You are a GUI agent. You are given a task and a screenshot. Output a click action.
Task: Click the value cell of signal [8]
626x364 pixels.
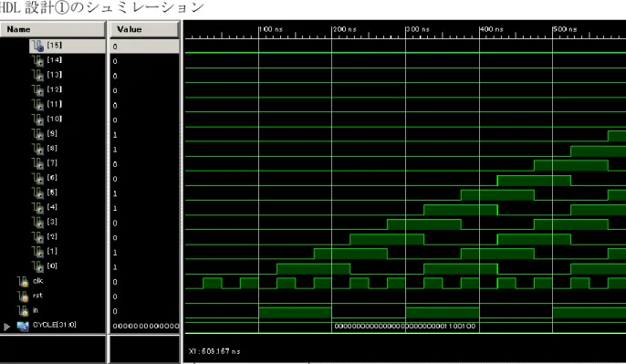144,150
